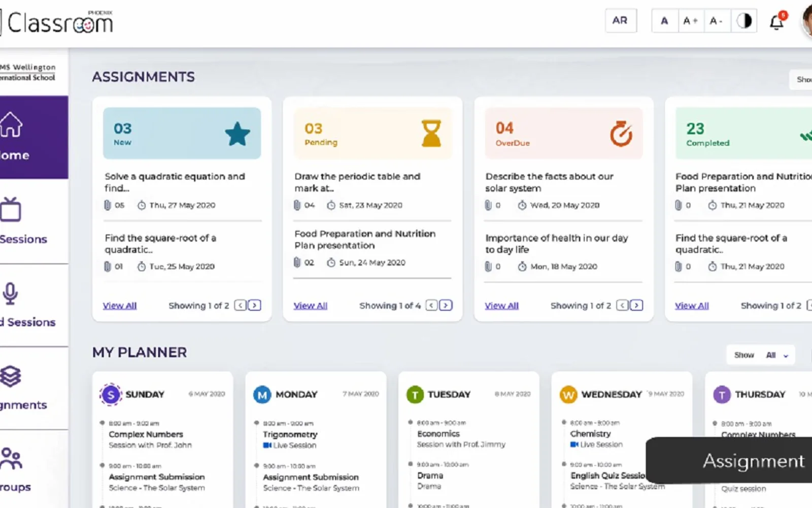The height and width of the screenshot is (508, 812).
Task: Go to previous page of Pending assignments
Action: [431, 305]
